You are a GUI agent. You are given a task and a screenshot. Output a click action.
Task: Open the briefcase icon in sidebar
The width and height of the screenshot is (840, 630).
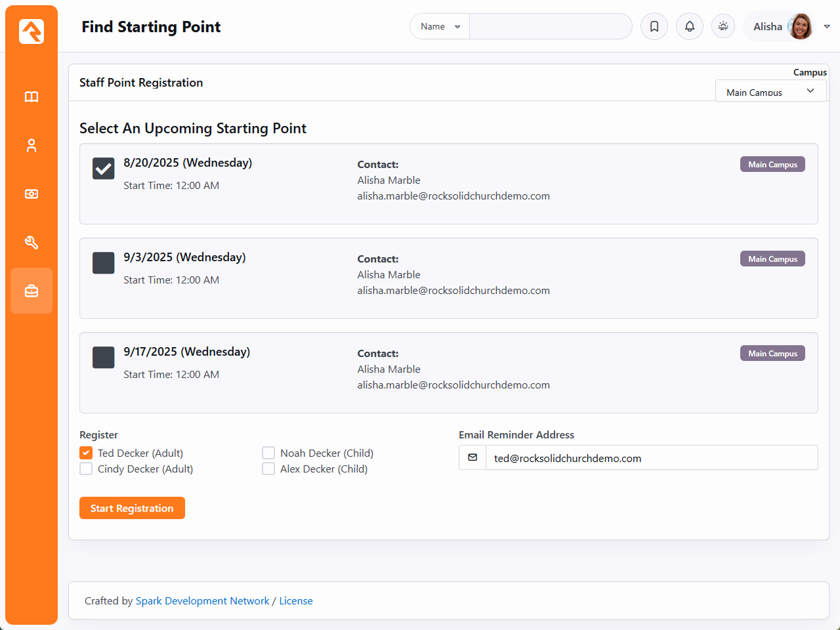pyautogui.click(x=31, y=291)
